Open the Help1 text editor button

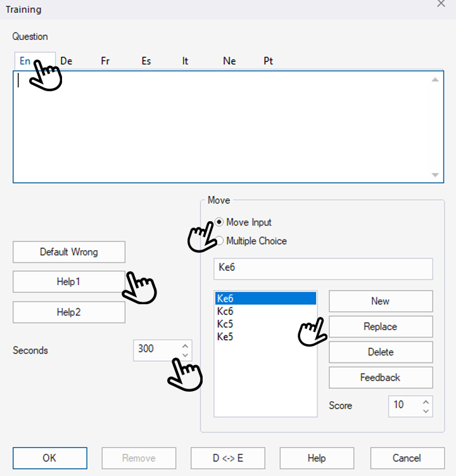pyautogui.click(x=69, y=282)
